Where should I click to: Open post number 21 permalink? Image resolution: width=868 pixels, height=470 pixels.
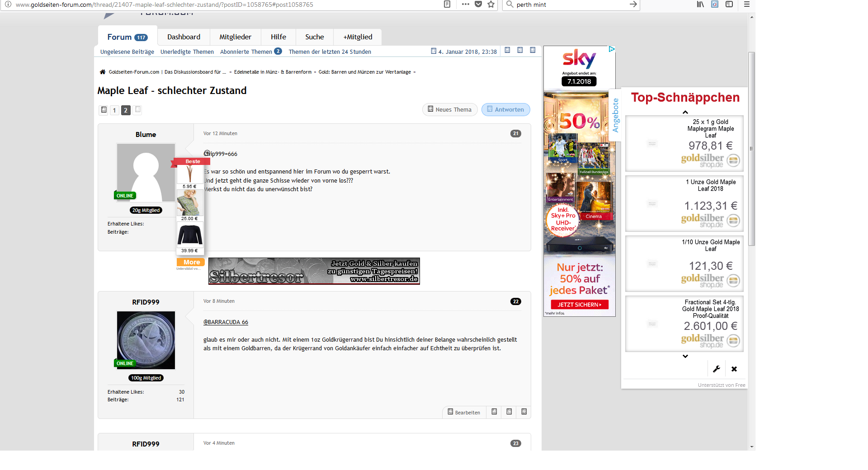coord(516,134)
